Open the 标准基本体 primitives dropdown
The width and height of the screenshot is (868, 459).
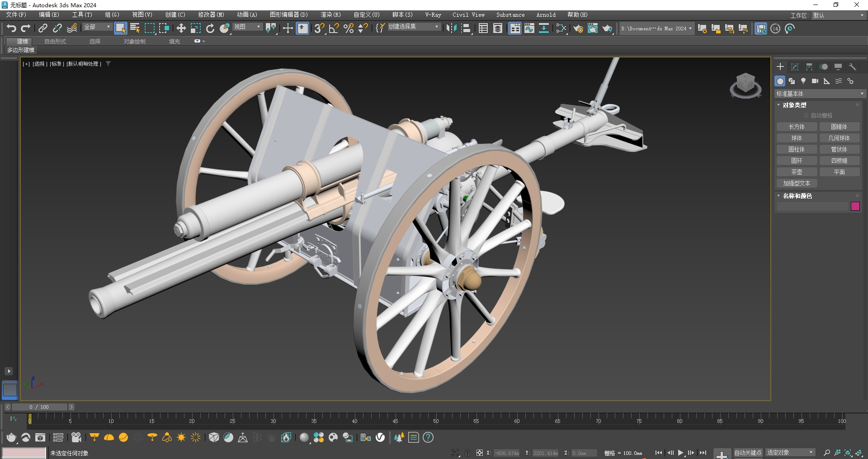pos(820,94)
